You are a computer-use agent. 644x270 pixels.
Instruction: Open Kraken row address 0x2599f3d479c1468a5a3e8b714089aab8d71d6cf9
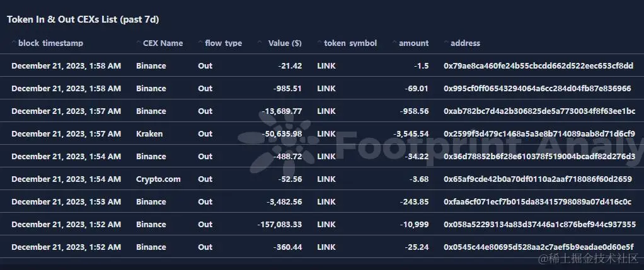click(x=539, y=134)
